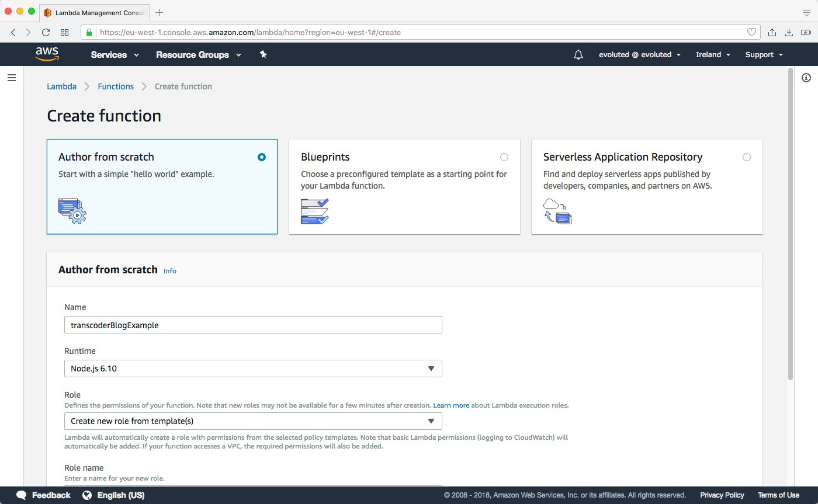818x504 pixels.
Task: Click the browser reload icon
Action: click(46, 33)
